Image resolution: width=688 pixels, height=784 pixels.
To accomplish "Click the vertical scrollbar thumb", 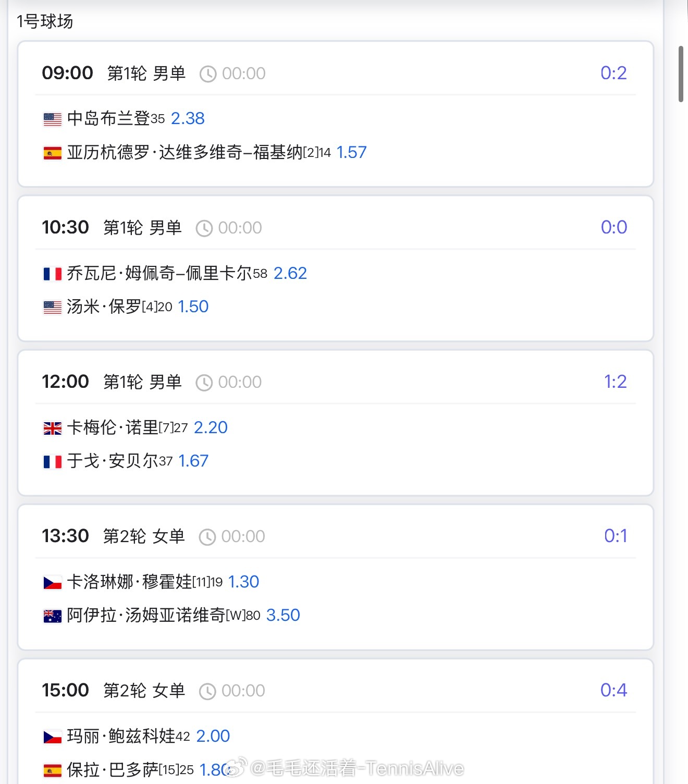I will pos(681,74).
